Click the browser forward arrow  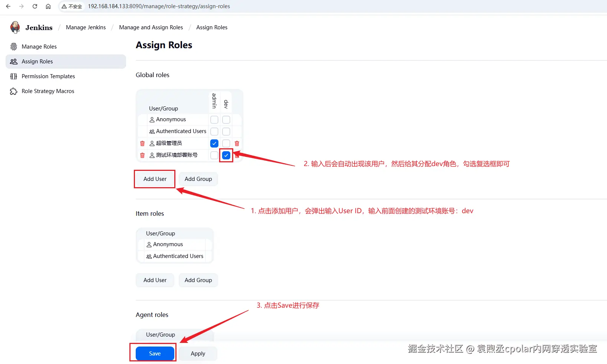(22, 6)
